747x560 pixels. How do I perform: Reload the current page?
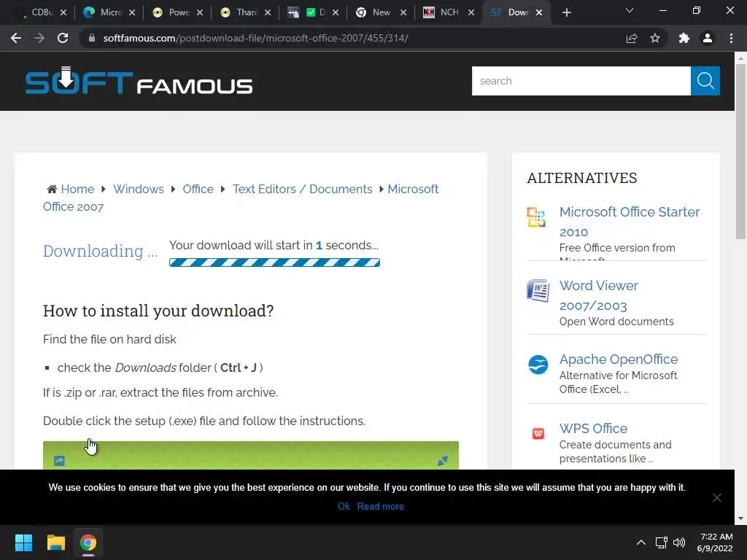[63, 38]
